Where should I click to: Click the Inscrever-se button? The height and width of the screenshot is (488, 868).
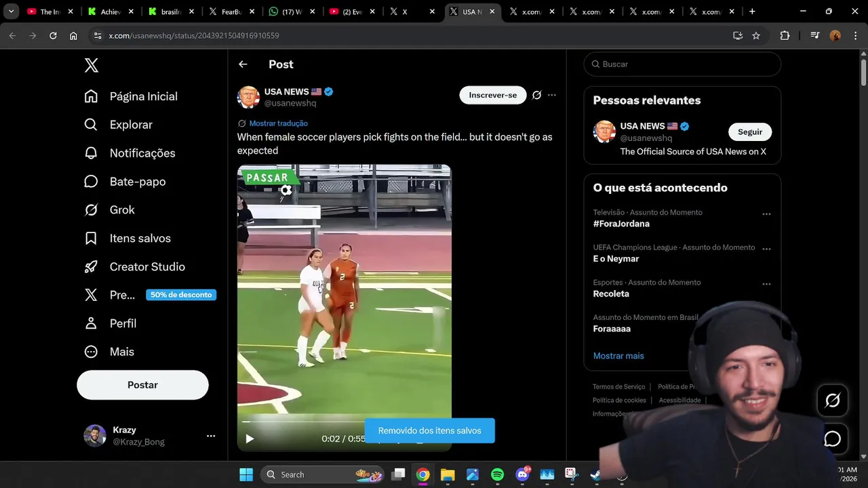(493, 96)
